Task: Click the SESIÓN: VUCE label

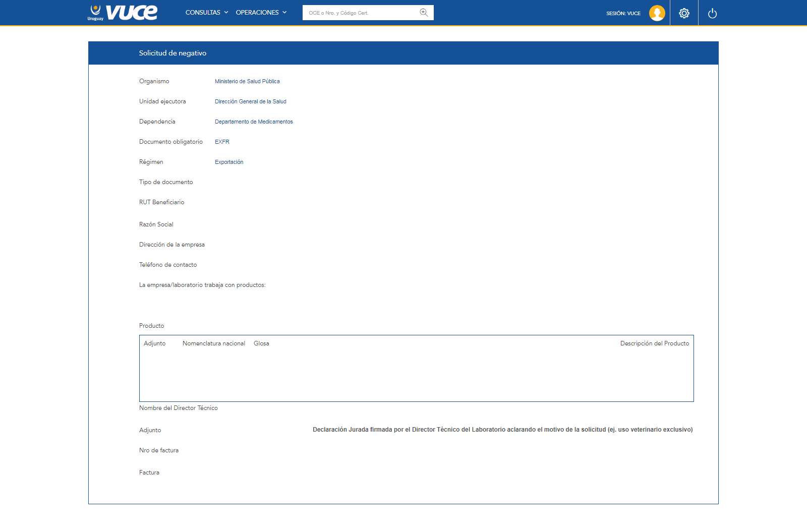Action: (x=623, y=14)
